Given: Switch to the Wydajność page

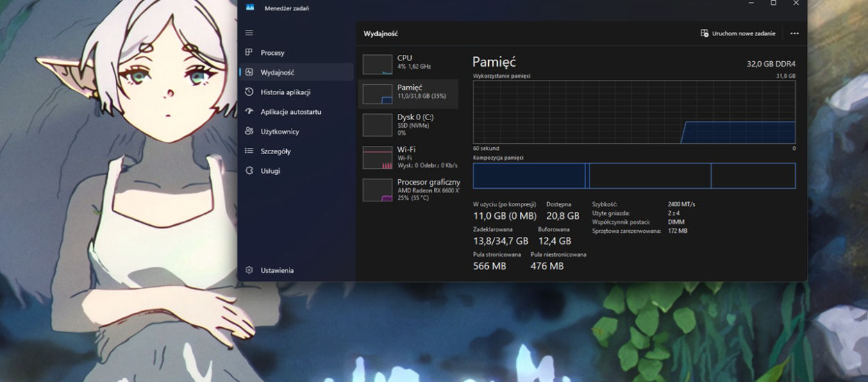Looking at the screenshot, I should pos(296,72).
